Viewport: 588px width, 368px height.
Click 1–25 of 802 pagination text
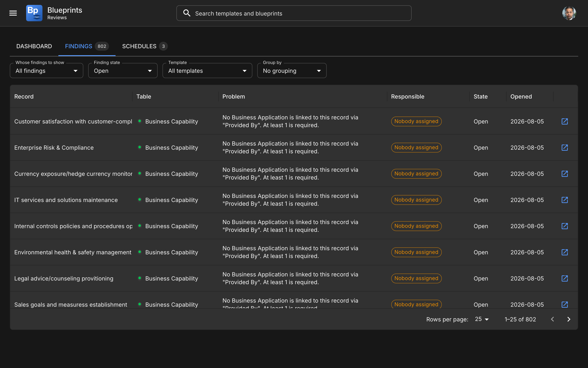[520, 319]
